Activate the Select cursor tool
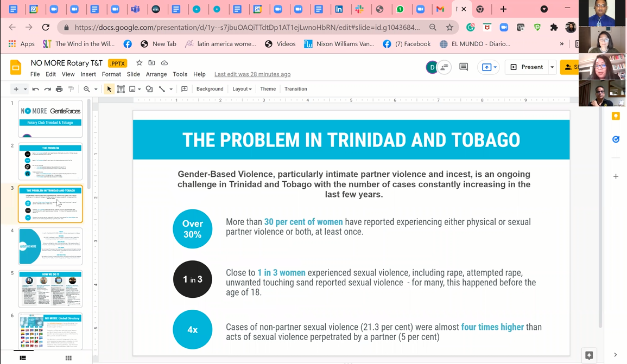Screen dimensions: 627x364 click(109, 89)
